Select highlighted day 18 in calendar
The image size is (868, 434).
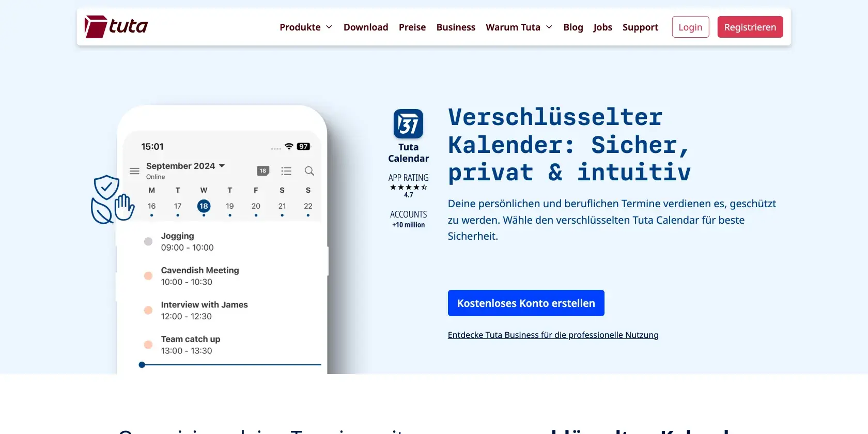(204, 206)
